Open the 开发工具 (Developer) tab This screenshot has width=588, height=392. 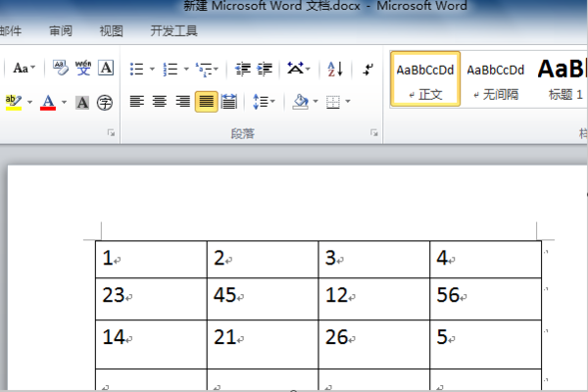173,30
